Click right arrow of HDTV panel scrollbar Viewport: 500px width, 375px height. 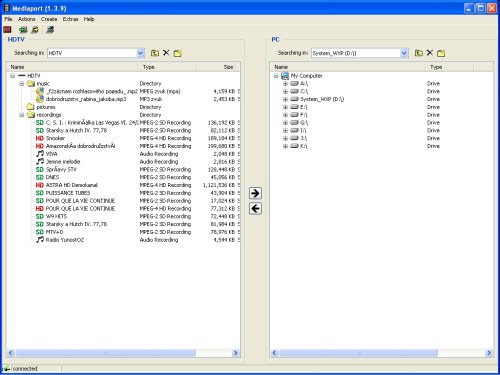tap(235, 353)
